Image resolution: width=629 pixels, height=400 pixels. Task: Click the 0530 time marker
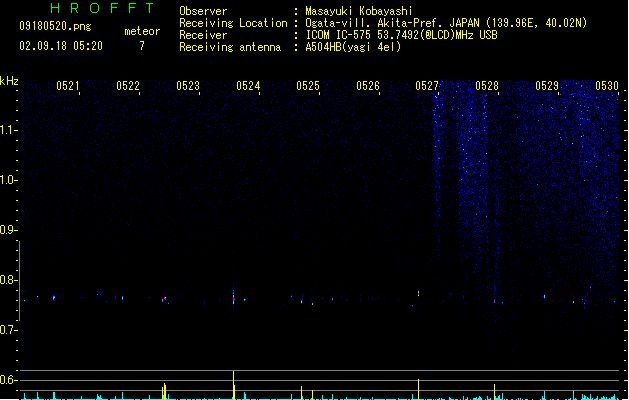tap(607, 86)
